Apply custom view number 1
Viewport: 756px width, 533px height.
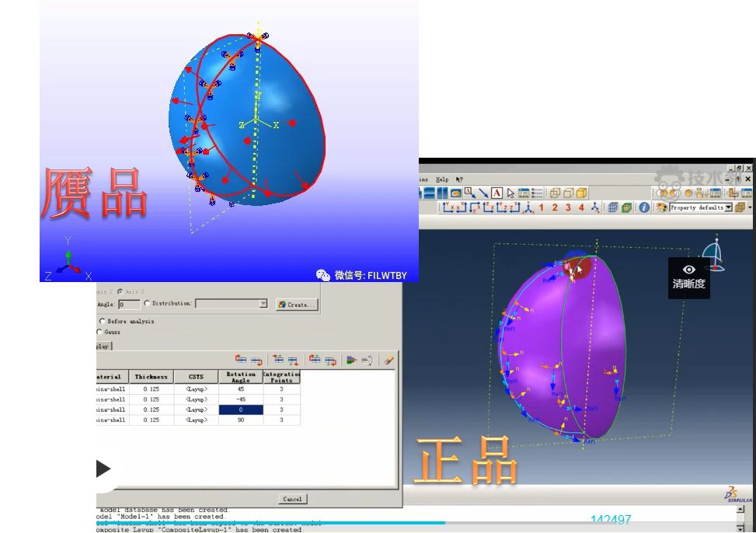coord(542,207)
